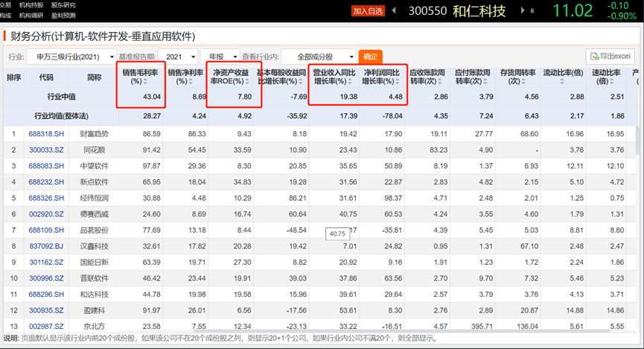
Task: Click the 行业均值(整体法) row label
Action: coord(62,116)
